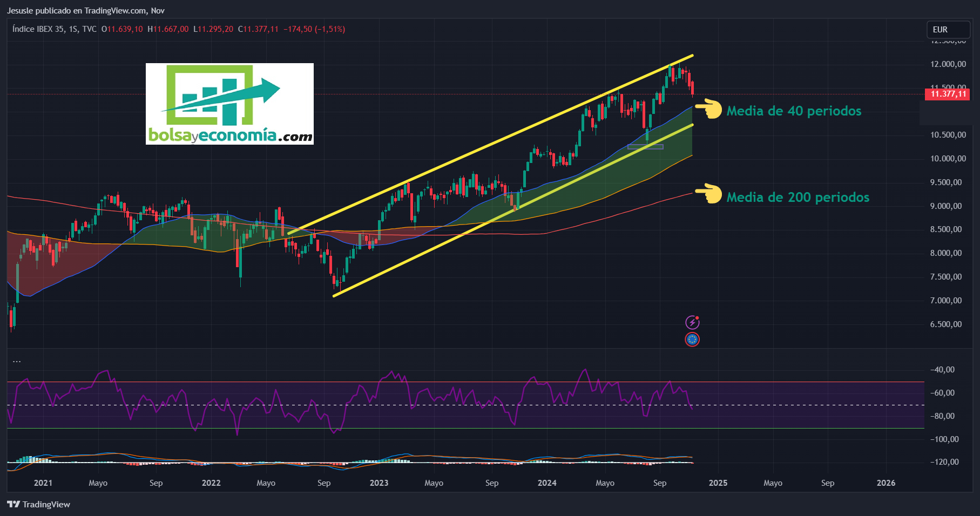
Task: Click the −80,00 oscillator scale label
Action: point(942,416)
